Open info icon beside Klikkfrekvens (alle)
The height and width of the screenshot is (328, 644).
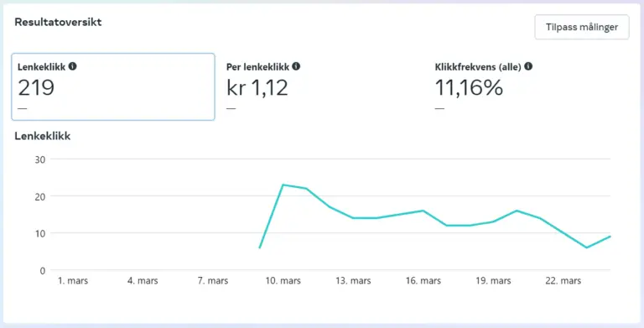point(528,66)
